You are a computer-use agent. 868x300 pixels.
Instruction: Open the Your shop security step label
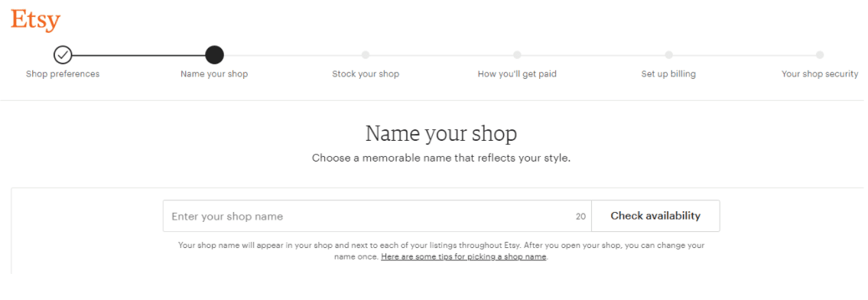click(820, 74)
